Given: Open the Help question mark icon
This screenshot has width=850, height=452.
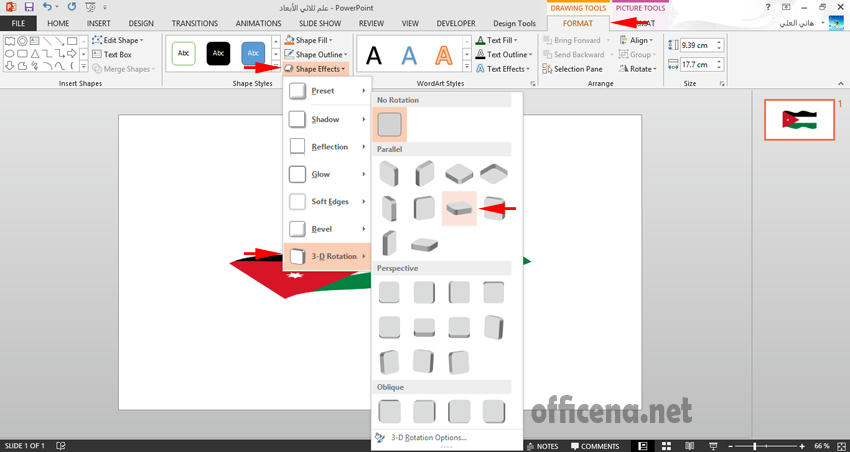Looking at the screenshot, I should 768,7.
